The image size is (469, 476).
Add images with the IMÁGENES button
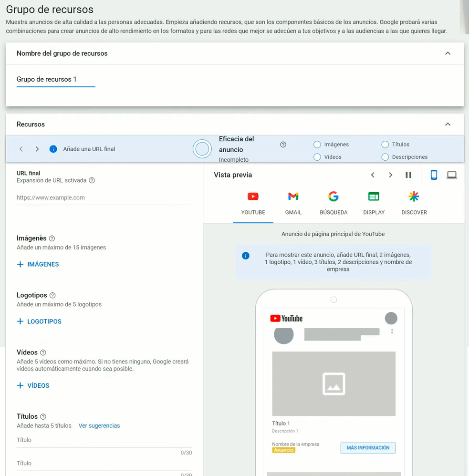point(38,264)
